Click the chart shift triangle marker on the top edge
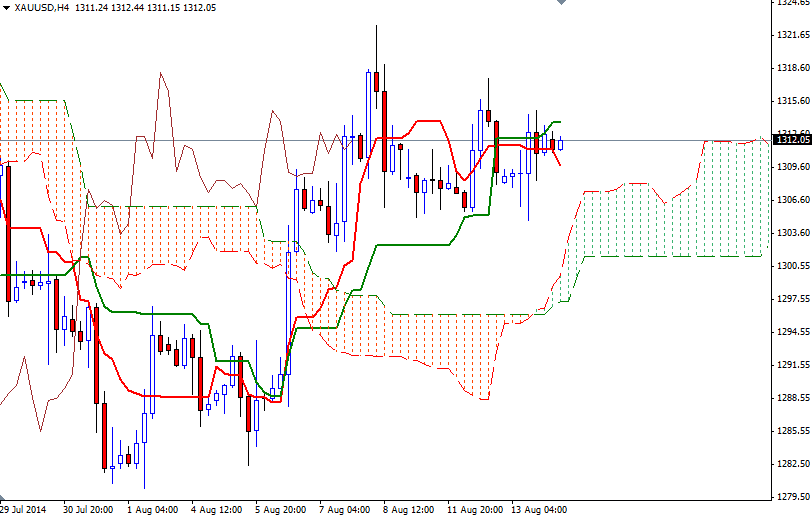This screenshot has height=517, width=812. coord(561,2)
